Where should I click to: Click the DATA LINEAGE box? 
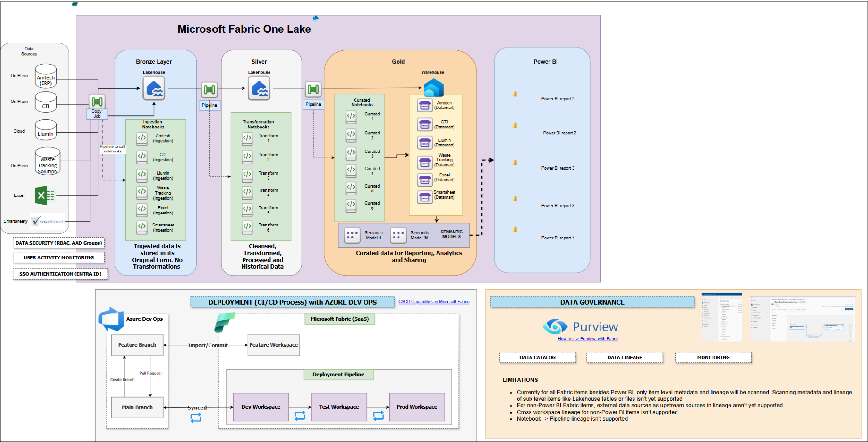624,358
